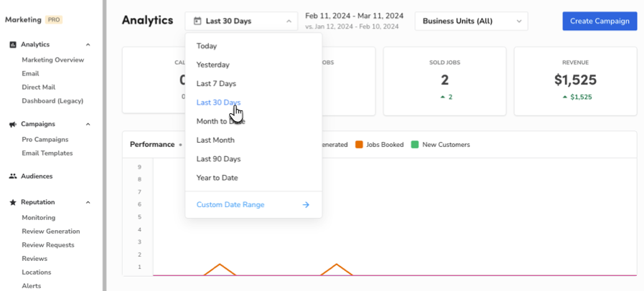This screenshot has height=291, width=644.
Task: Click the vs. Jan 12, 2024 comparison date text
Action: [x=352, y=27]
